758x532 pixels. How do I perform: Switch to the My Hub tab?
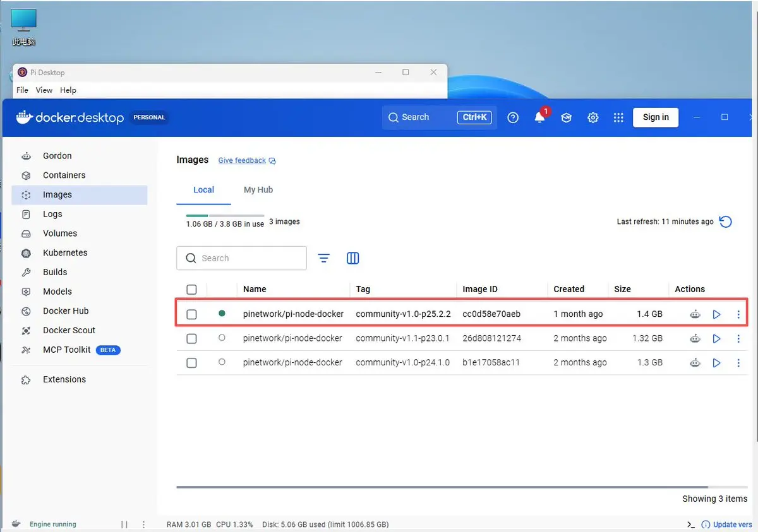pyautogui.click(x=258, y=190)
